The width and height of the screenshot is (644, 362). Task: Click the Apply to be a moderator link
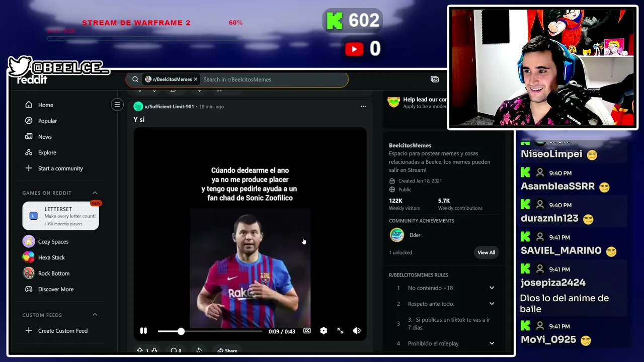click(425, 107)
